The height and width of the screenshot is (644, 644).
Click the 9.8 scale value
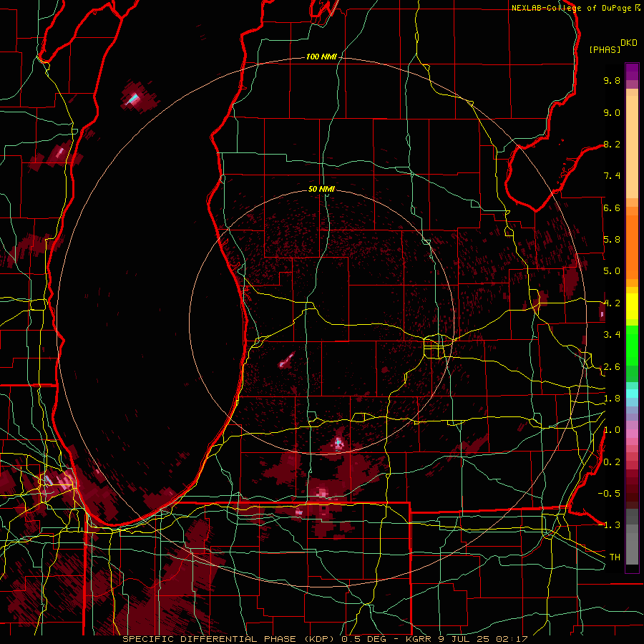(x=612, y=80)
